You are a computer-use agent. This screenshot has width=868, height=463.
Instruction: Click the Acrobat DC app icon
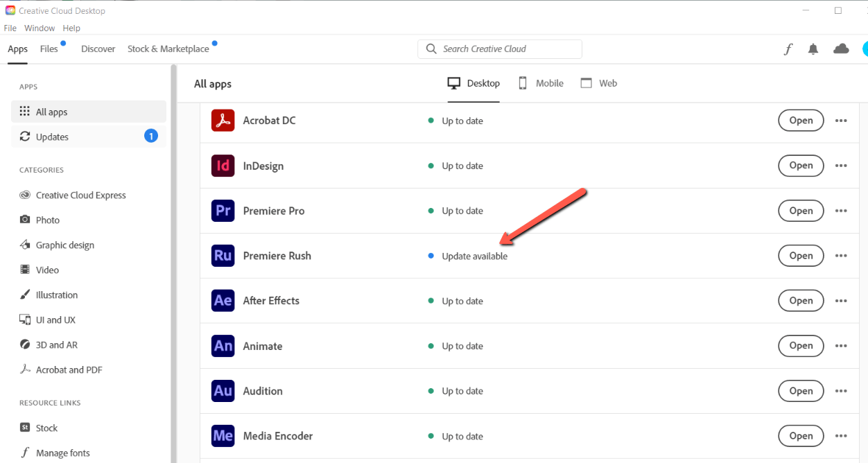click(223, 121)
